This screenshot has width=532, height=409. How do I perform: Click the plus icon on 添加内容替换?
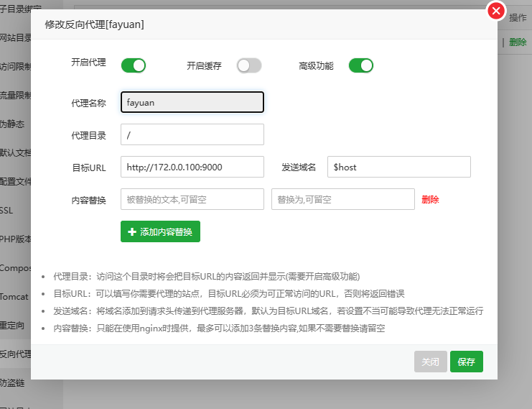pyautogui.click(x=131, y=231)
